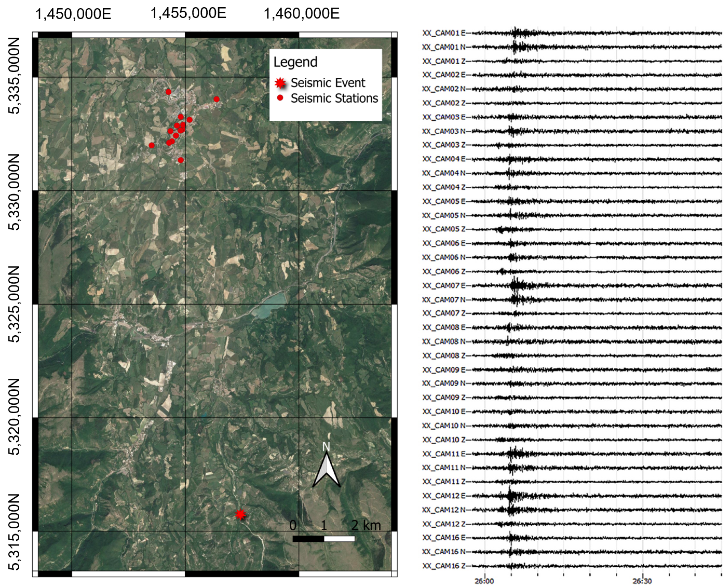
Task: Click the 26:00 time axis label
Action: pyautogui.click(x=484, y=581)
